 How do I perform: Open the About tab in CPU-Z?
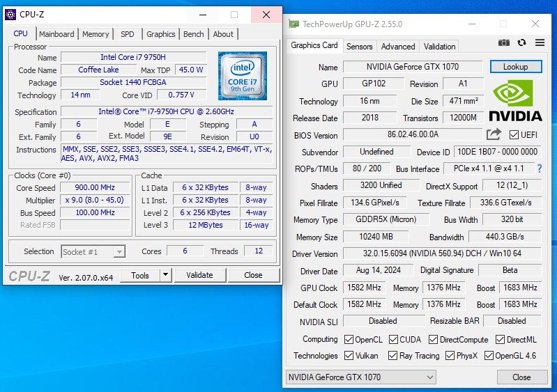click(223, 34)
